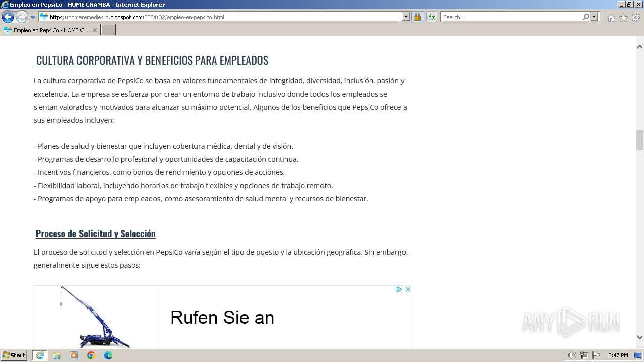
Task: Click the 'Rufen Sie an' ad text
Action: [x=222, y=318]
